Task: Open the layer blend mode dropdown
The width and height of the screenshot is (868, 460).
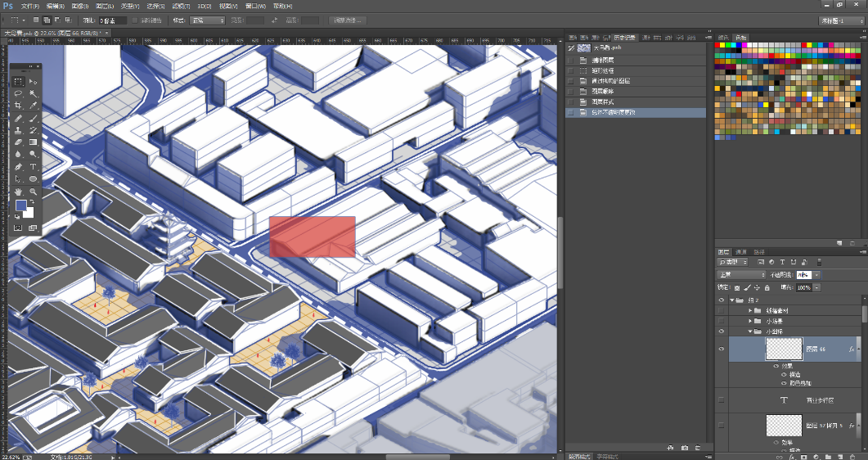Action: 741,275
